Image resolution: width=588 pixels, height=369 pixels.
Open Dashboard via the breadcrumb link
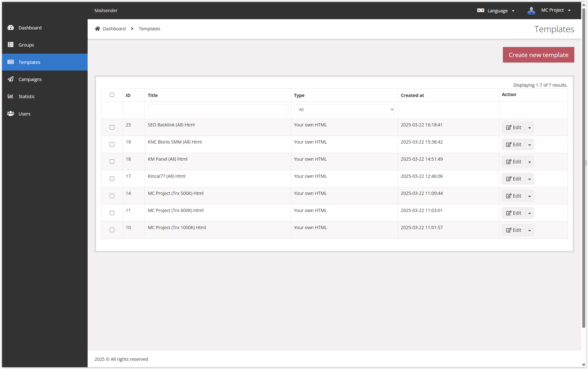point(114,29)
